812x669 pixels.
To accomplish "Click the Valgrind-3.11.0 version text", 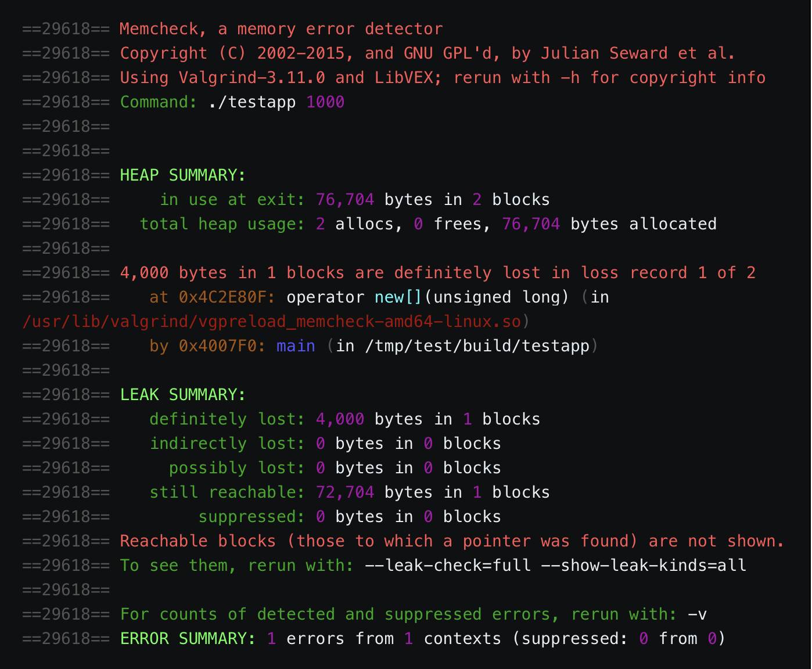I will click(x=252, y=78).
